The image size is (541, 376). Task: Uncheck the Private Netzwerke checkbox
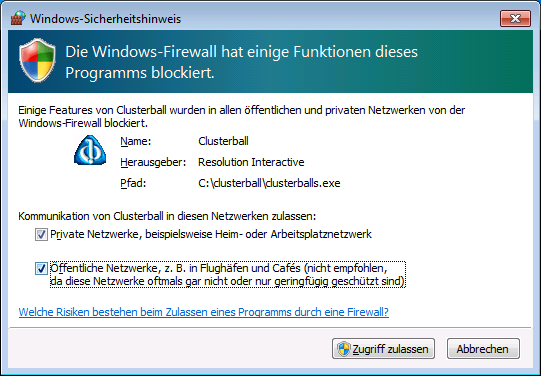(x=41, y=235)
